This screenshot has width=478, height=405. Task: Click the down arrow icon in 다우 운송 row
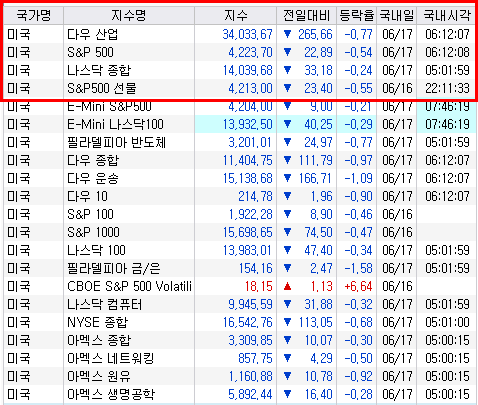tap(287, 178)
